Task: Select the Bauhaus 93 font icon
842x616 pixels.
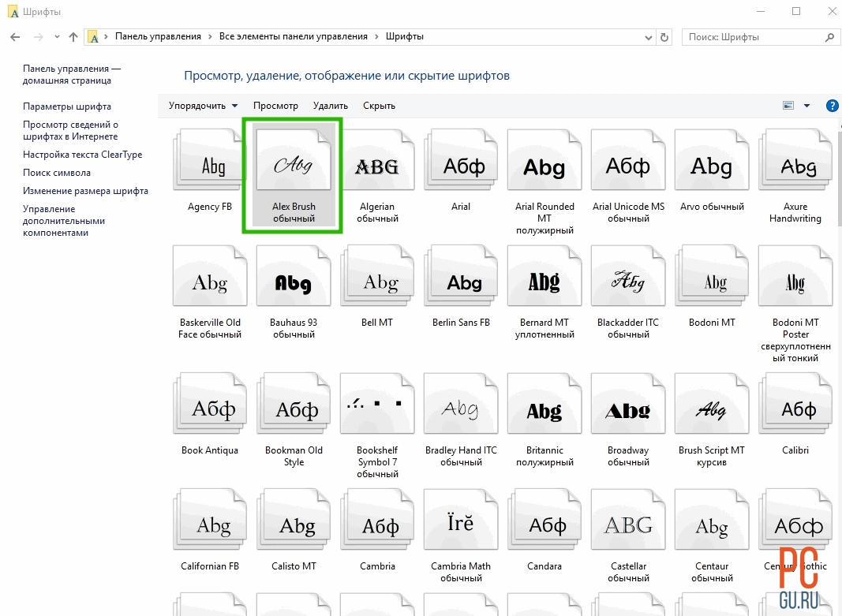Action: [x=294, y=280]
